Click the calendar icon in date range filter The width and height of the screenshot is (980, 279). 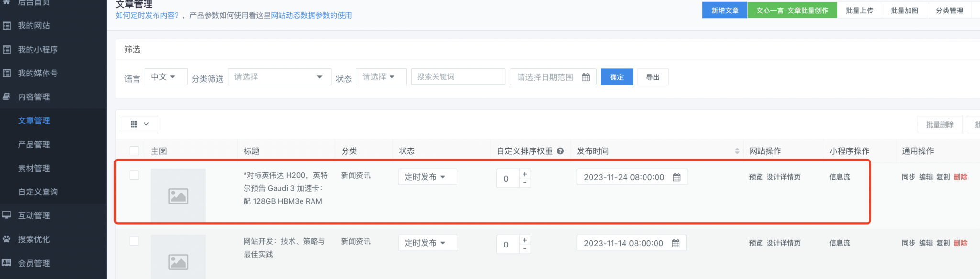point(585,77)
